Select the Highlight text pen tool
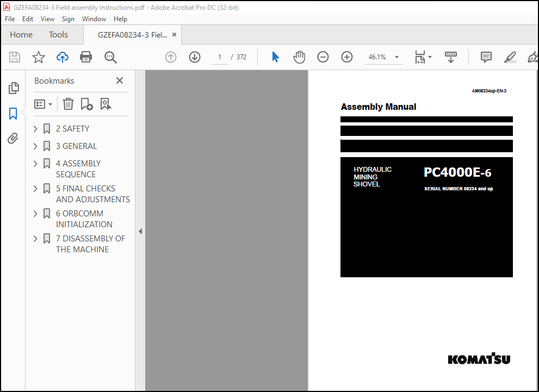 tap(510, 57)
